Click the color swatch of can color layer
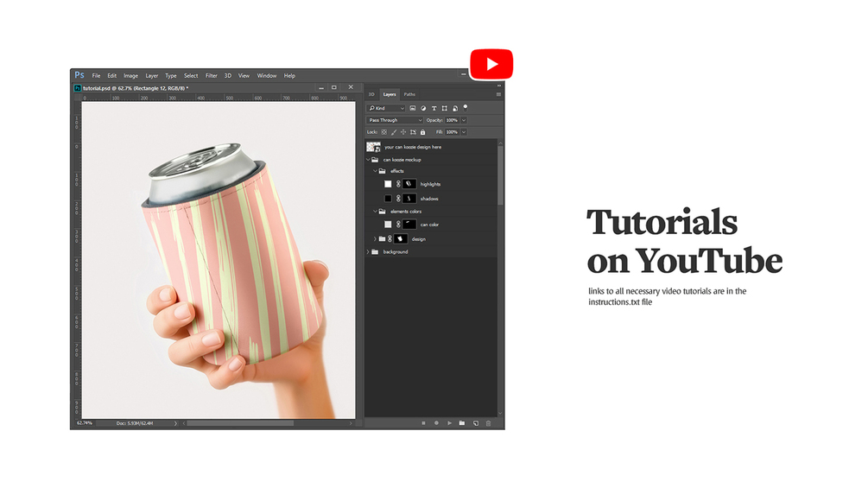 [388, 225]
